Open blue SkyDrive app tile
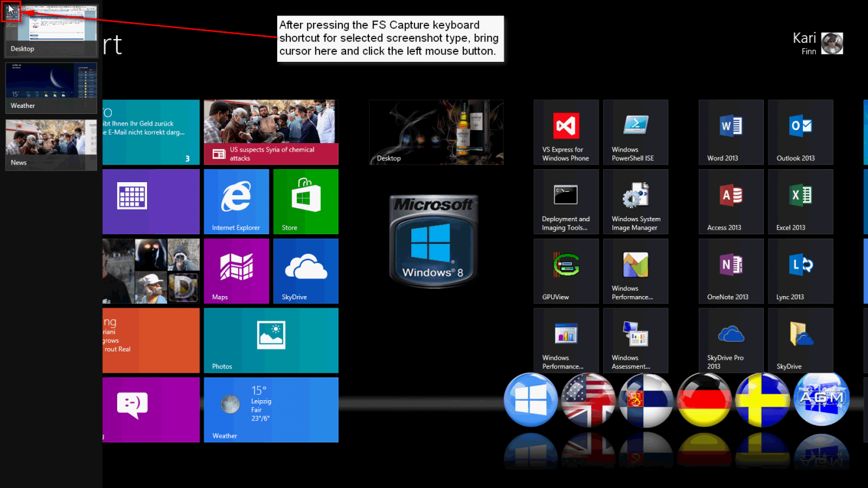Screen dimensions: 868x488 [x=306, y=271]
